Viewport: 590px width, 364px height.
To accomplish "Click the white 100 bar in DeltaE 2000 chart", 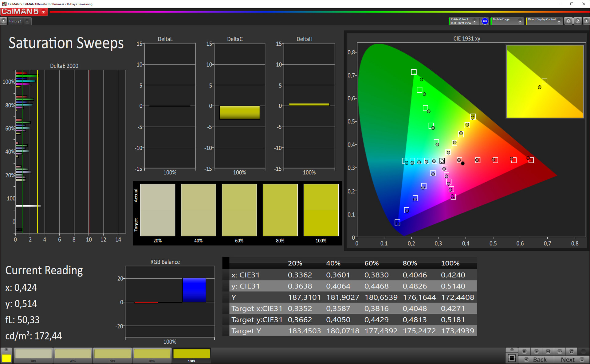I will pos(28,206).
